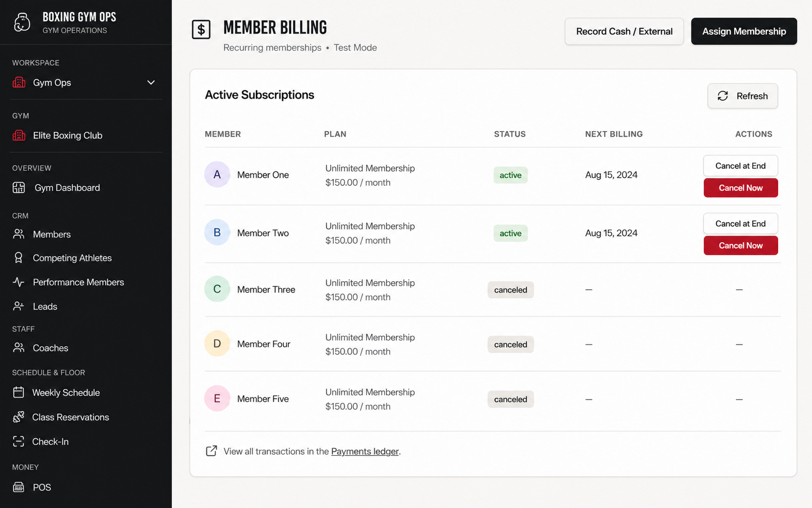Click the canceled badge for Member Five
Image resolution: width=812 pixels, height=508 pixels.
pos(510,399)
